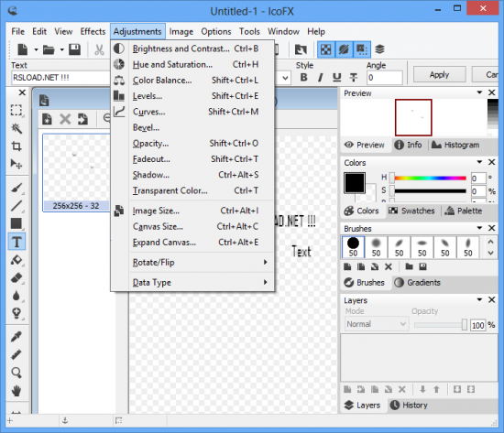Image resolution: width=504 pixels, height=433 pixels.
Task: Open the Effects menu
Action: coord(93,31)
